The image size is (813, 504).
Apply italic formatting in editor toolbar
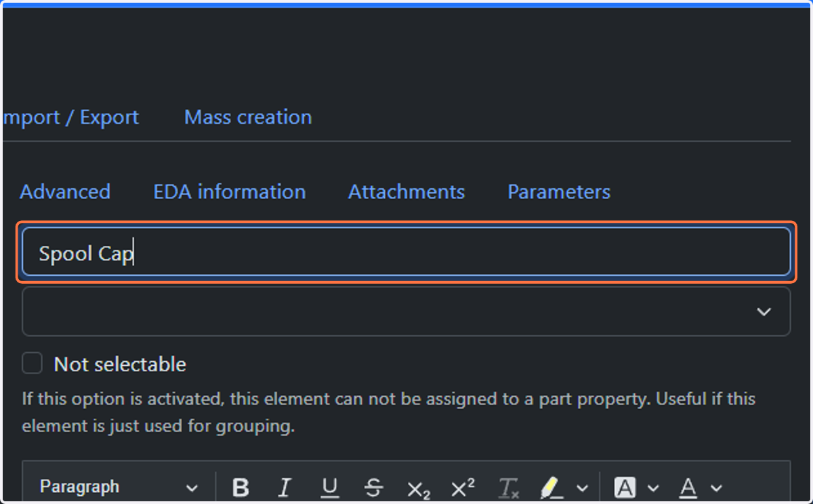click(285, 488)
